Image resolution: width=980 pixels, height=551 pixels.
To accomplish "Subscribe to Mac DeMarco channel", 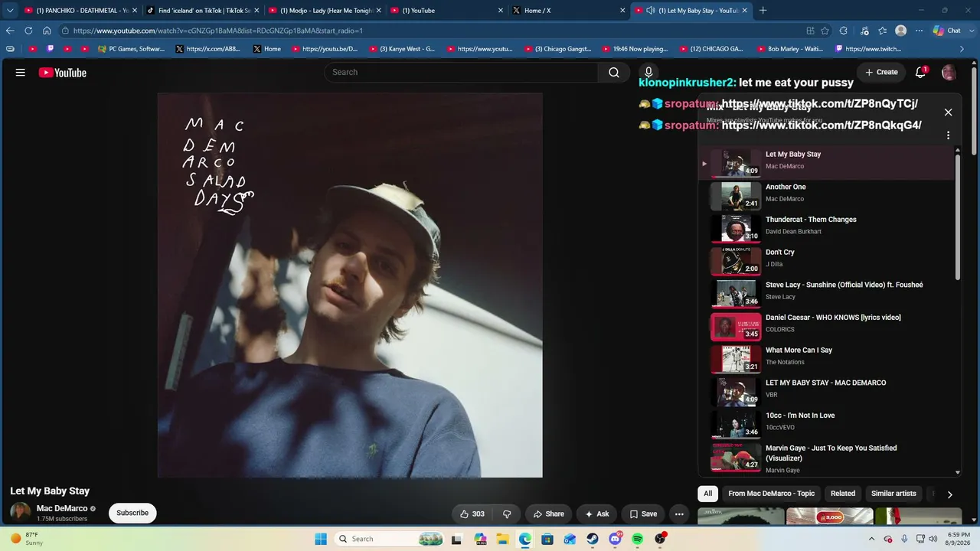I will click(132, 513).
